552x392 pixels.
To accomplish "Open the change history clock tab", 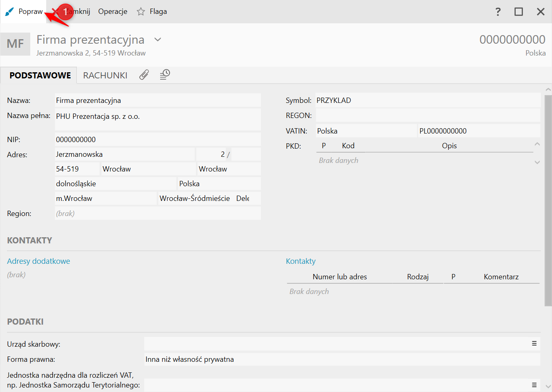I will coord(165,75).
